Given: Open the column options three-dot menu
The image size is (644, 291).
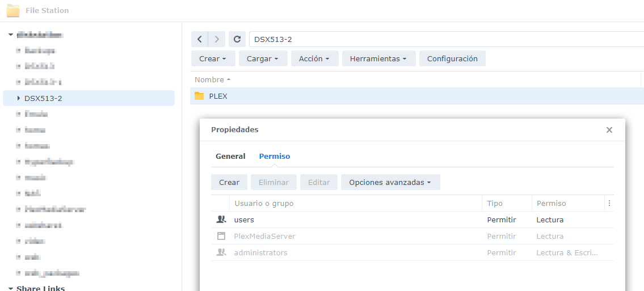Looking at the screenshot, I should click(609, 203).
